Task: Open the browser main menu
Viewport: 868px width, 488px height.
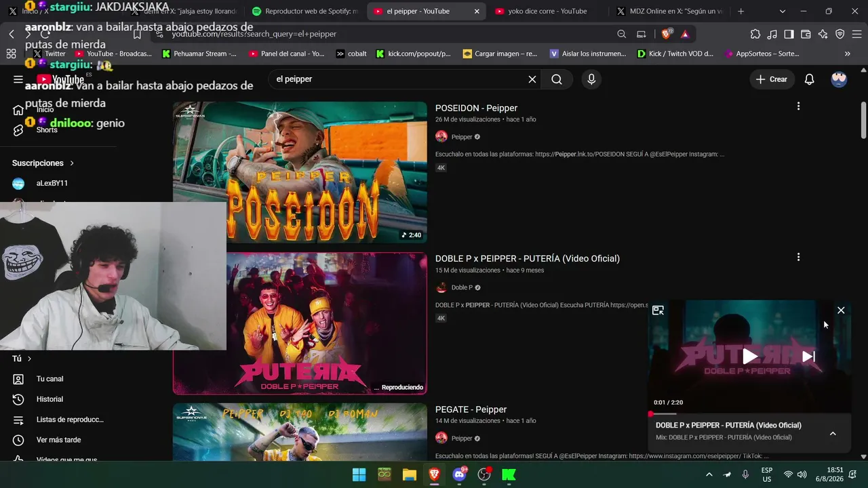Action: (857, 34)
